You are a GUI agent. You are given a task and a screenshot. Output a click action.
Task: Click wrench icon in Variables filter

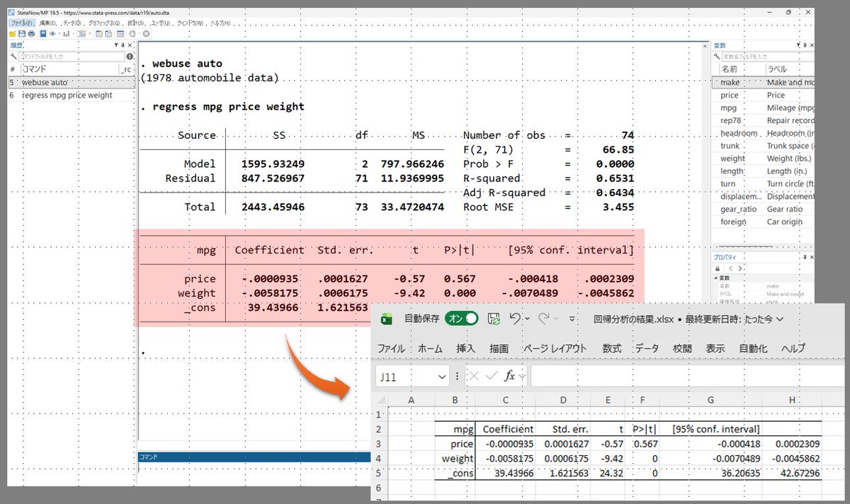[717, 57]
